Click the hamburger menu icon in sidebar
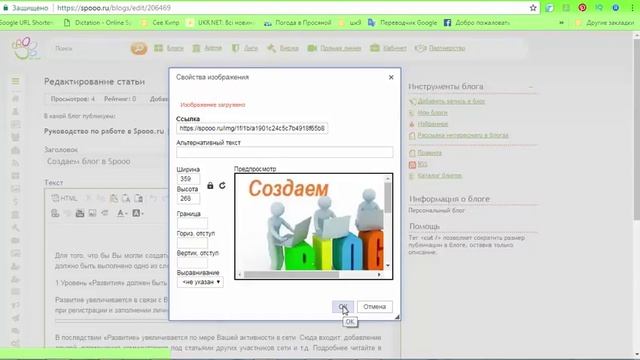The image size is (640, 360). pos(16,81)
